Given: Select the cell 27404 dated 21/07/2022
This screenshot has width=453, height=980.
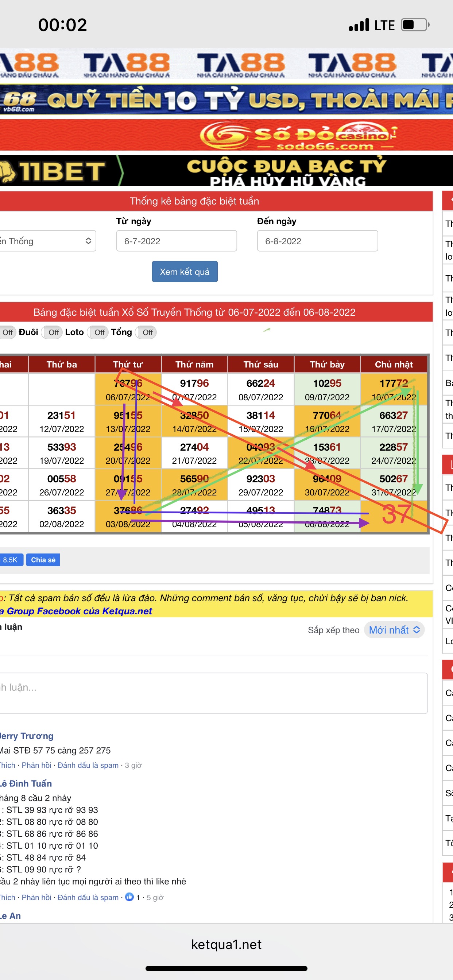Looking at the screenshot, I should pyautogui.click(x=194, y=453).
